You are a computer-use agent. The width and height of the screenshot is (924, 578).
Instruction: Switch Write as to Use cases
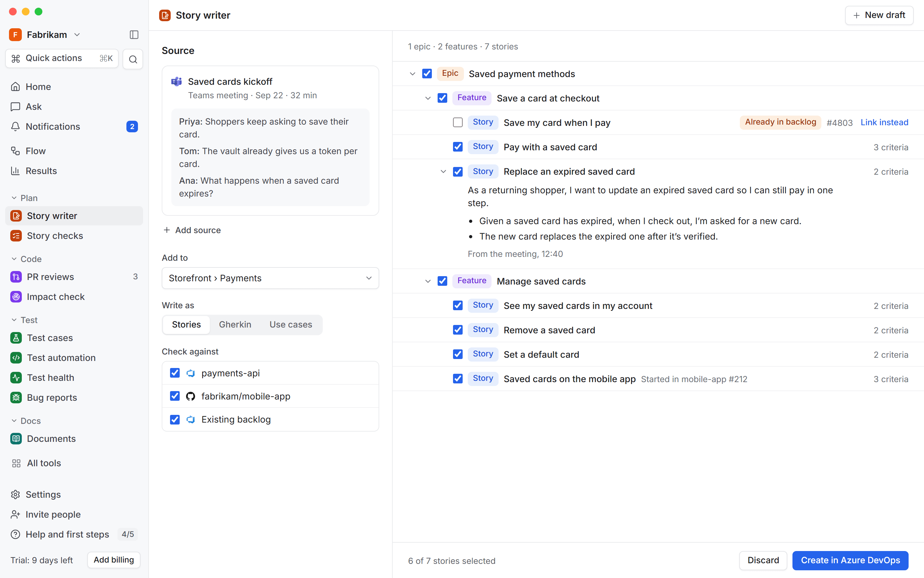point(291,325)
